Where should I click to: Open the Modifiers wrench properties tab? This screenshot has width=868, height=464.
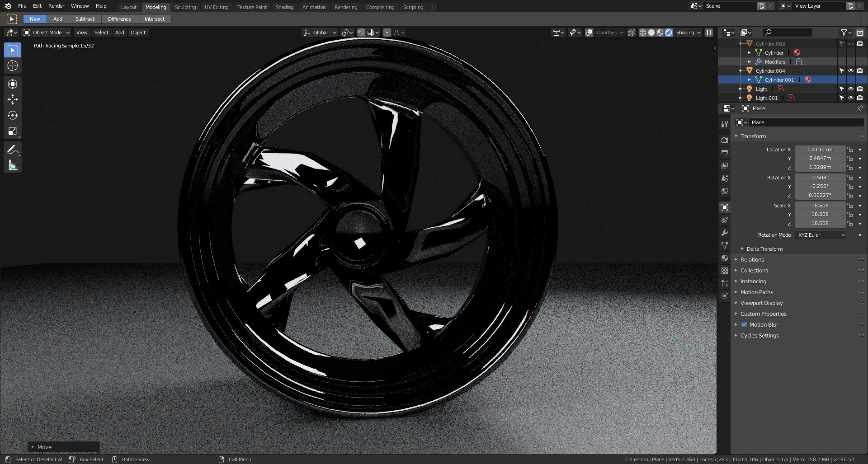[725, 233]
